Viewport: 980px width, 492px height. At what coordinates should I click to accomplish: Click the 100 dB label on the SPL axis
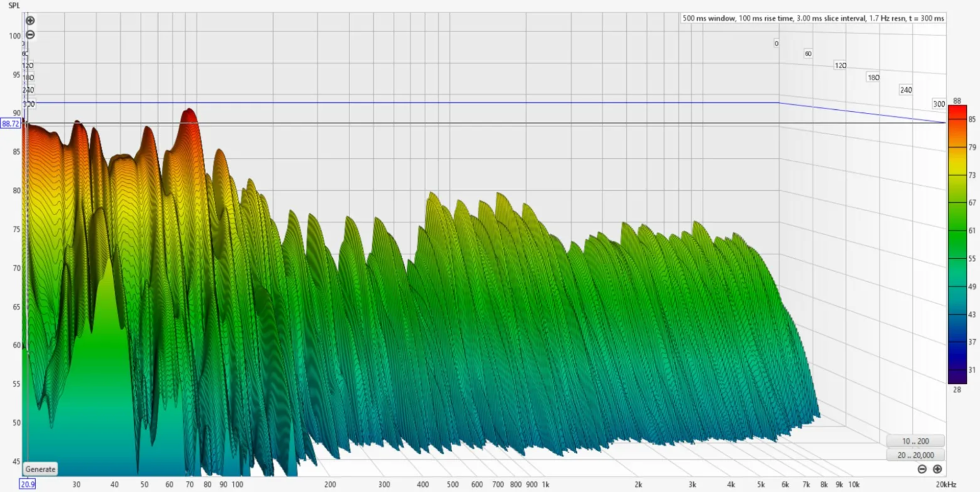coord(14,36)
